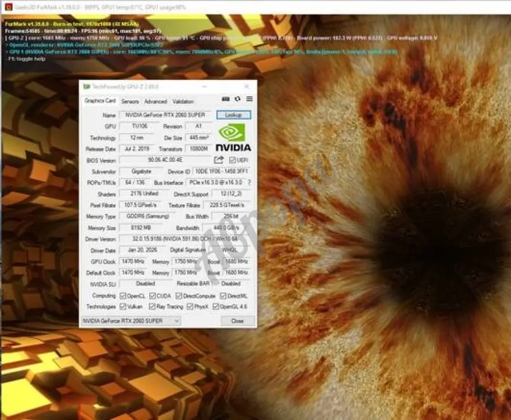Click the Pixel Fillrate value field
Viewport: 511px width, 420px height.
tap(140, 205)
